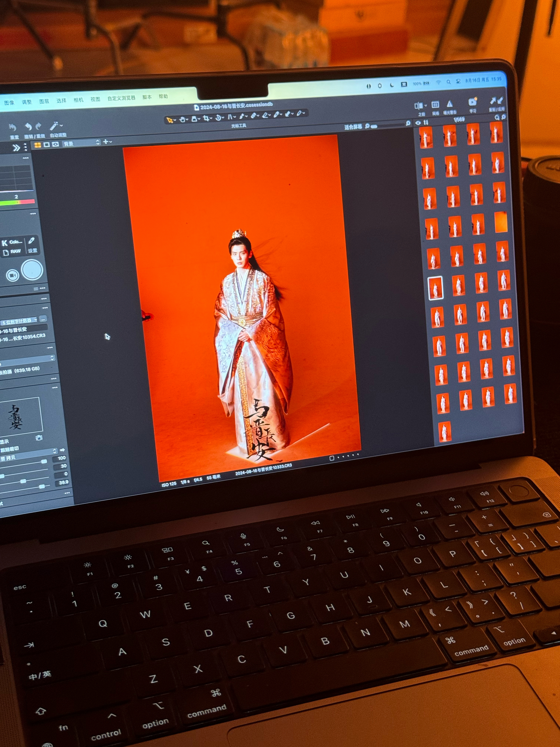This screenshot has height=747, width=560.
Task: Expand tool tabs with double-chevron icon
Action: tap(16, 148)
